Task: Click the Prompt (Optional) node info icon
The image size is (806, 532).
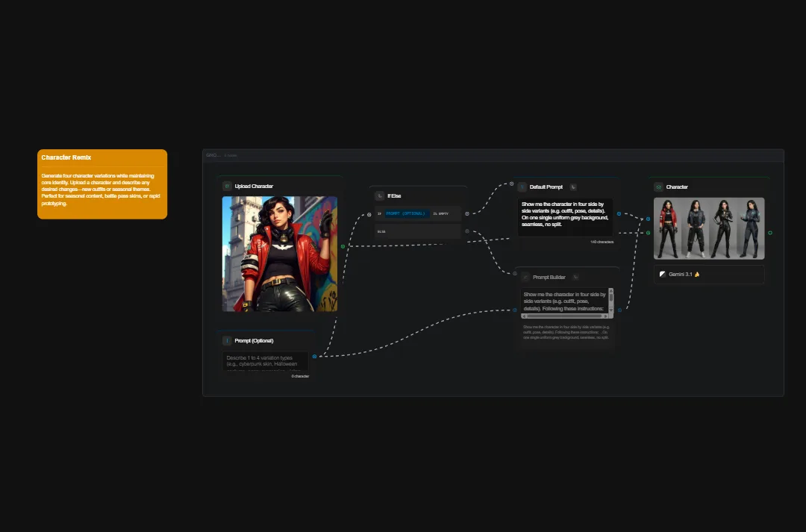Action: coord(227,340)
